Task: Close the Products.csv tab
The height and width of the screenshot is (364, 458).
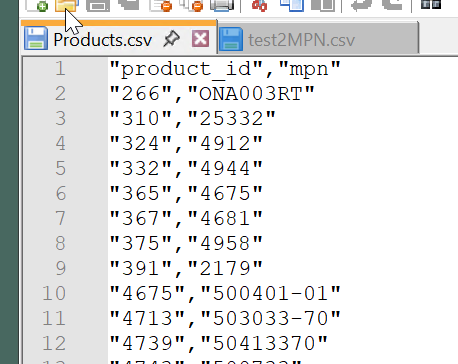Action: coord(200,39)
